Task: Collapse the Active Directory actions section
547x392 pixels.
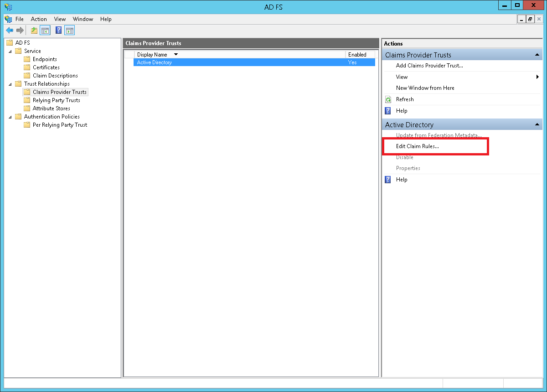Action: click(x=537, y=124)
